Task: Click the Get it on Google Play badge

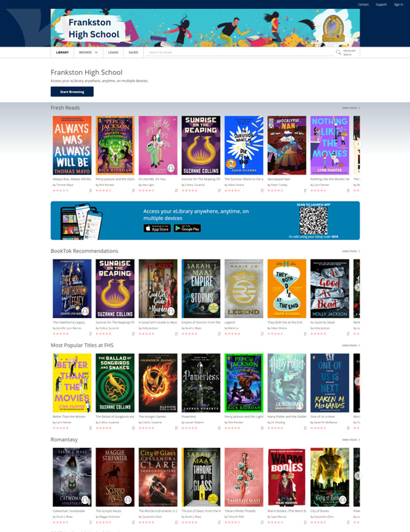Action: point(187,228)
